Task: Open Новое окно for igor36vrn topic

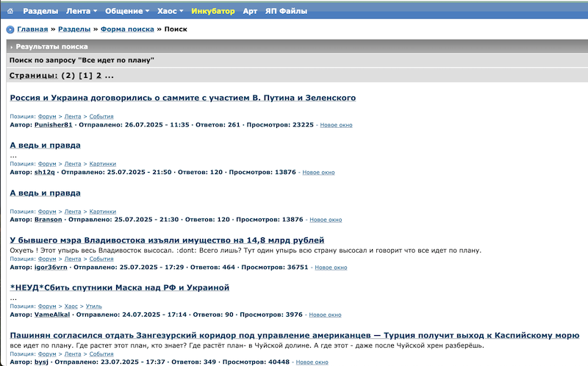Action: coord(331,268)
